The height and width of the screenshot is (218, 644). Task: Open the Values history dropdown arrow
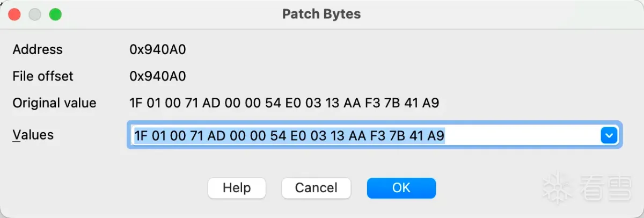(x=609, y=136)
